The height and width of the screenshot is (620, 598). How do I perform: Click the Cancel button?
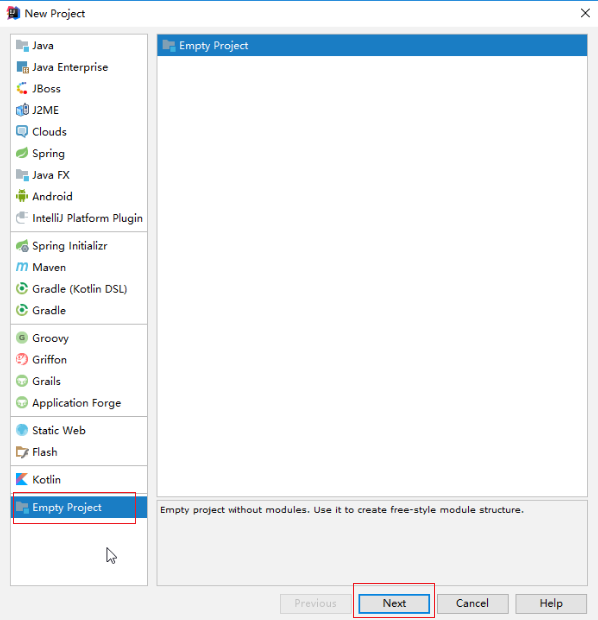click(473, 603)
